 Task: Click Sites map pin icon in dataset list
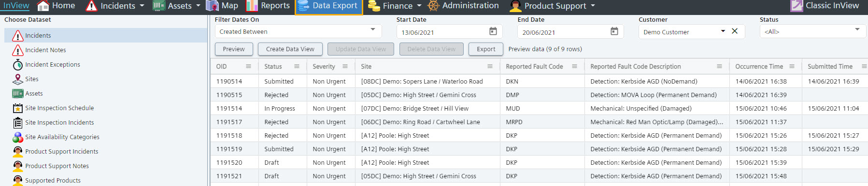click(x=18, y=79)
